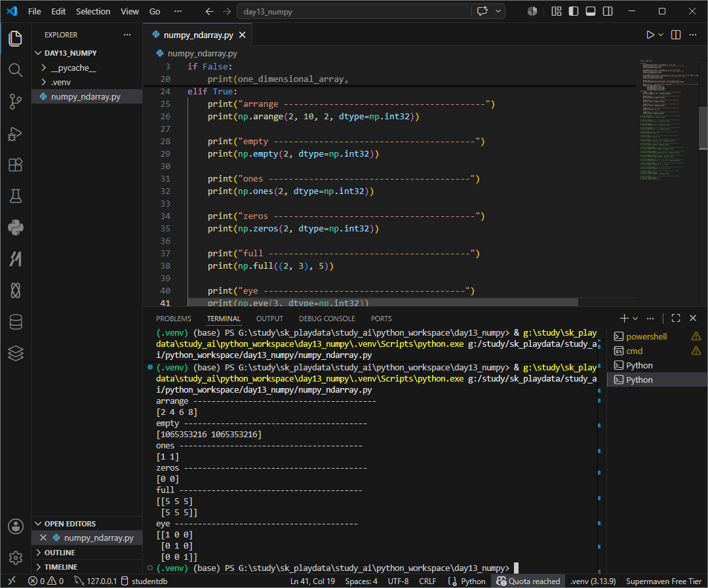Open editor More Actions ellipsis

point(693,35)
